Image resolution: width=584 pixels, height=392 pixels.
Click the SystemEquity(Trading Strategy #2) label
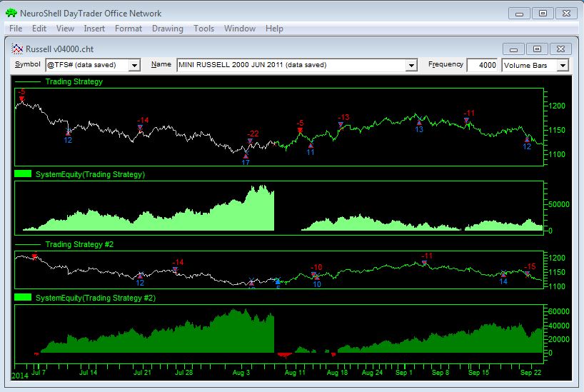pos(96,298)
